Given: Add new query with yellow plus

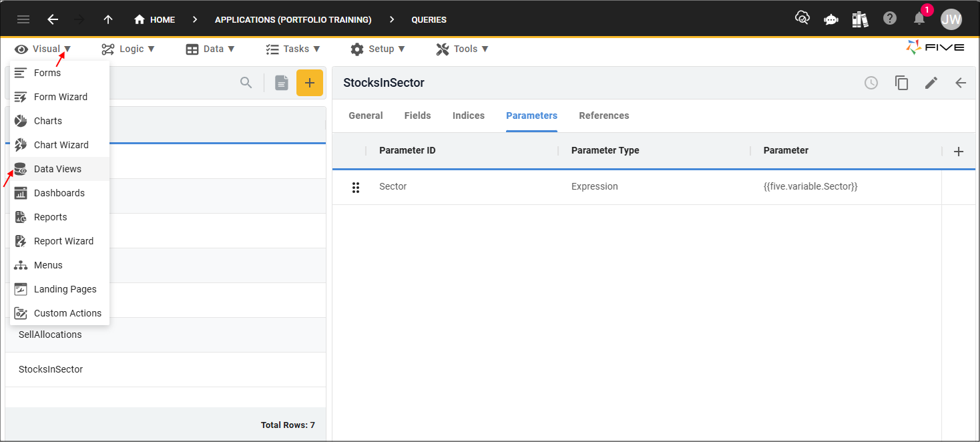Looking at the screenshot, I should click(310, 83).
